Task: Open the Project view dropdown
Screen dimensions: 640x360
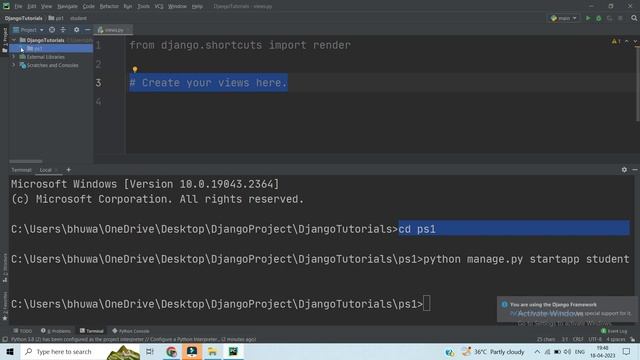Action: pos(28,30)
